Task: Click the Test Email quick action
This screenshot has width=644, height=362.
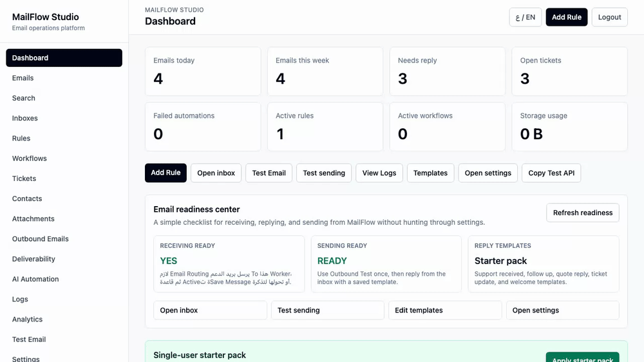Action: [x=269, y=173]
